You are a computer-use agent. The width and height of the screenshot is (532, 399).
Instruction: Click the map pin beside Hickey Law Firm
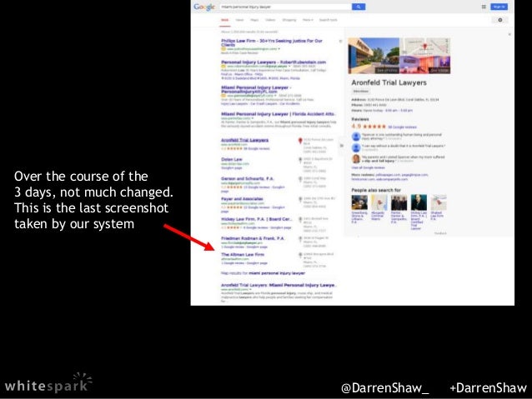300,220
